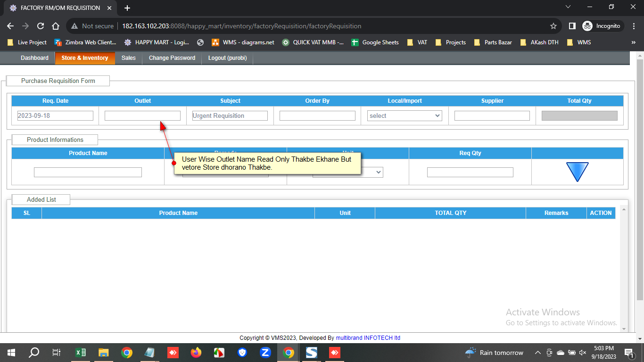Open the Local/Import select dropdown
Screen dimensions: 644x362
click(x=405, y=115)
